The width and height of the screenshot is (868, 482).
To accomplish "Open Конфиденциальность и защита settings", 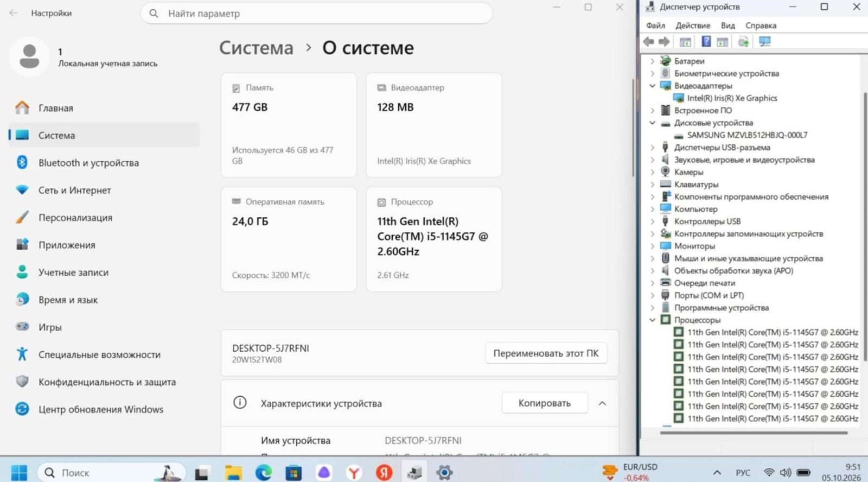I will point(104,382).
